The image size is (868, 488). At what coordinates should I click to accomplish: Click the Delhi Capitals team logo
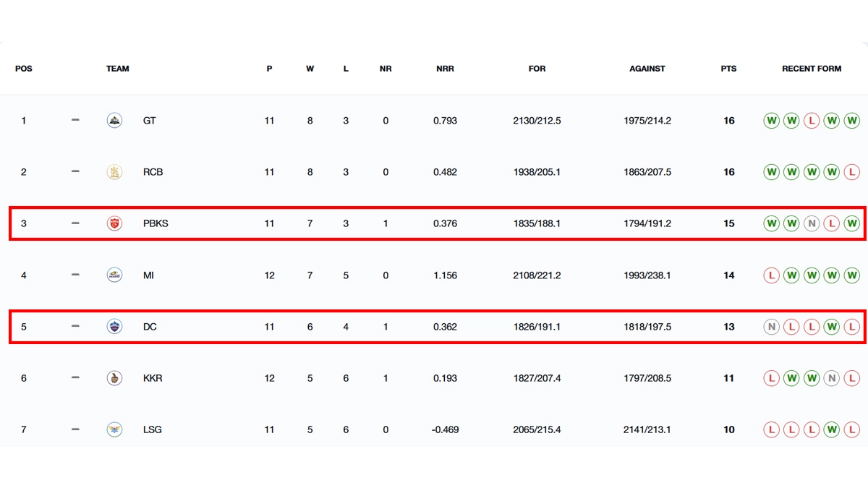pyautogui.click(x=114, y=327)
